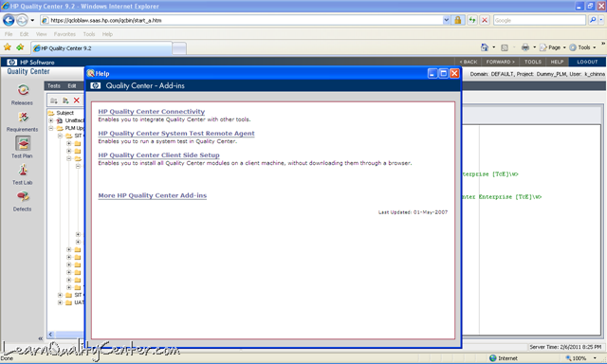Select the HP Quality Center 9.2 tab
This screenshot has width=607, height=364.
pos(101,48)
